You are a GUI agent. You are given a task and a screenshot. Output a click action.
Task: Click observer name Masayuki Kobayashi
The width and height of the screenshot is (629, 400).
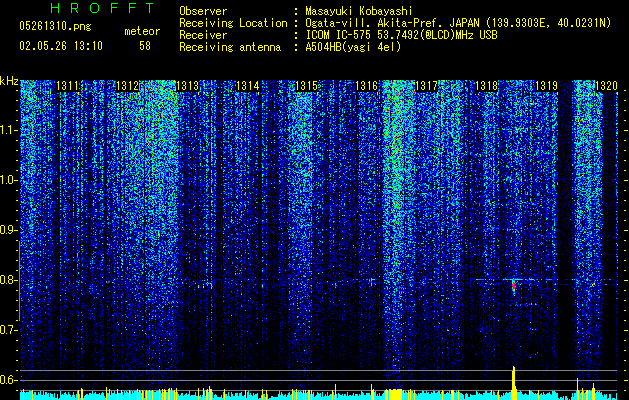point(359,11)
